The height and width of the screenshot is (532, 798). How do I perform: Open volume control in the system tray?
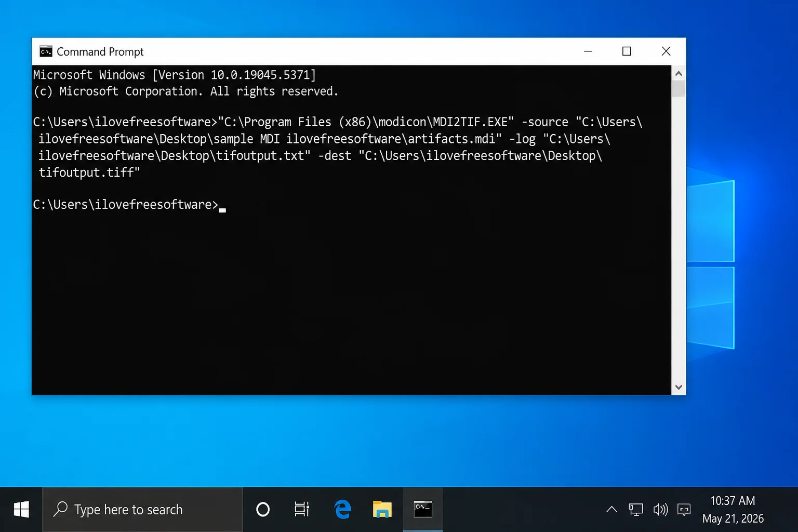tap(660, 510)
